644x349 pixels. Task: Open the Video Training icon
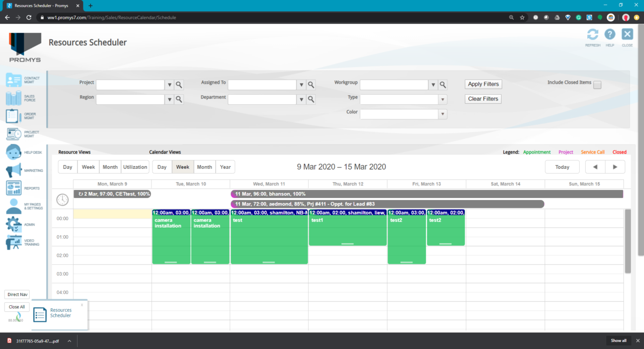(14, 242)
